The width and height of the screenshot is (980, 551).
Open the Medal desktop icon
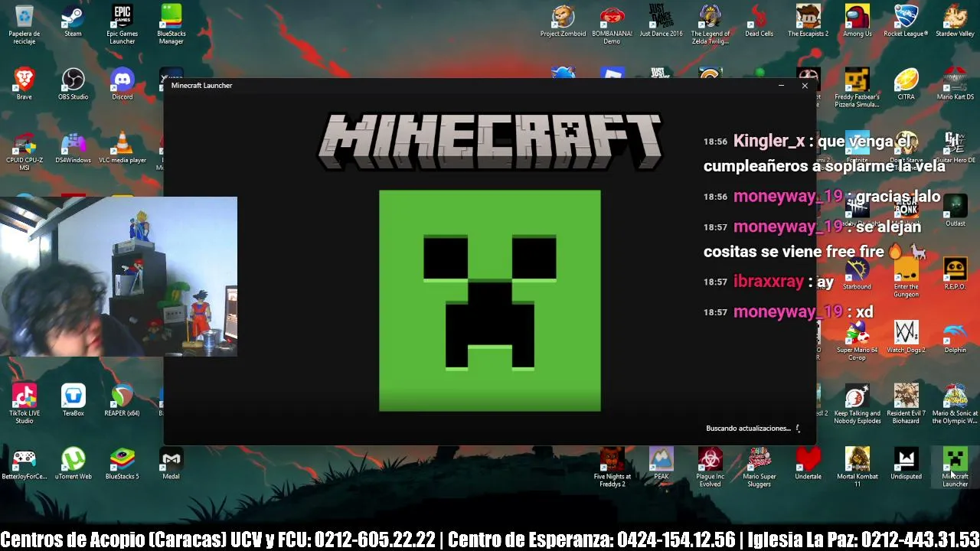[171, 464]
